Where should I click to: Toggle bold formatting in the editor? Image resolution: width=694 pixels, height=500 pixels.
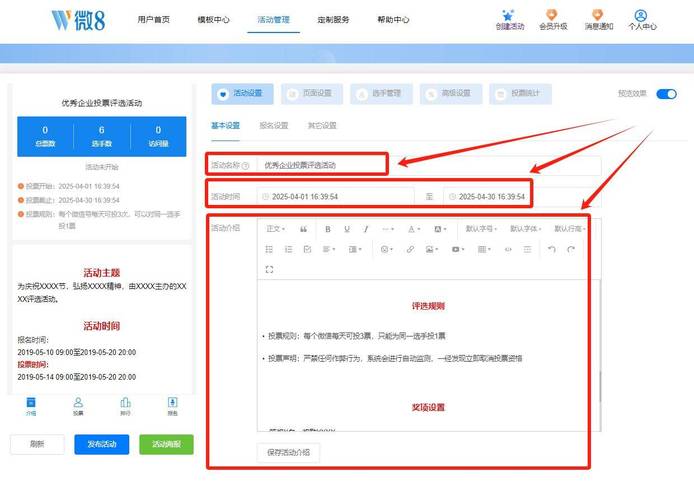tap(328, 229)
